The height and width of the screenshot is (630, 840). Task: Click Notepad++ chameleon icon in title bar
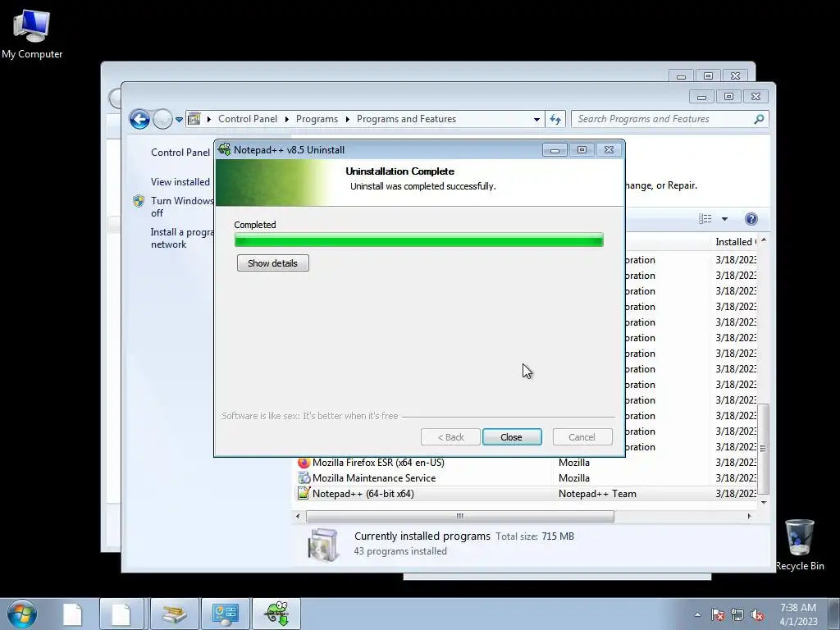click(x=225, y=149)
